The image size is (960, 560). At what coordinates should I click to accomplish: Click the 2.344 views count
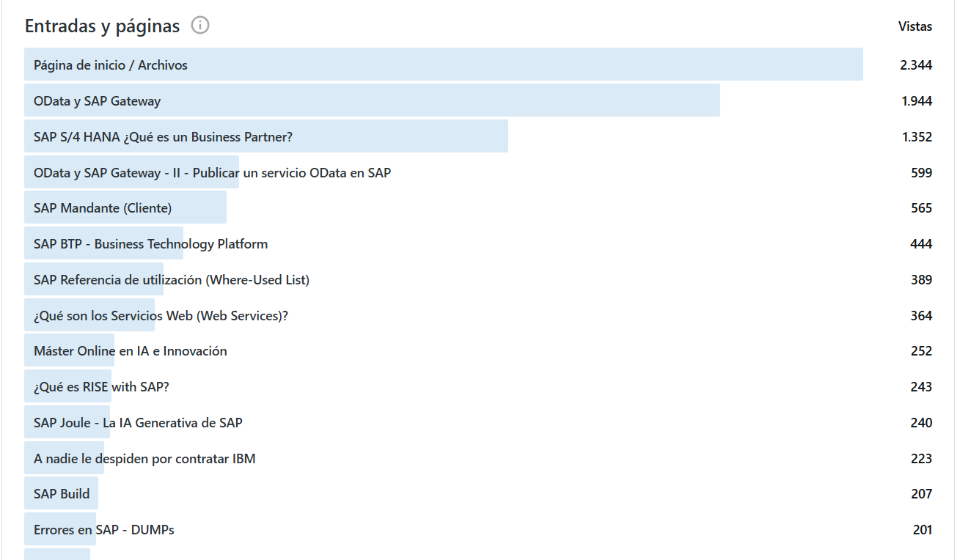click(x=916, y=65)
